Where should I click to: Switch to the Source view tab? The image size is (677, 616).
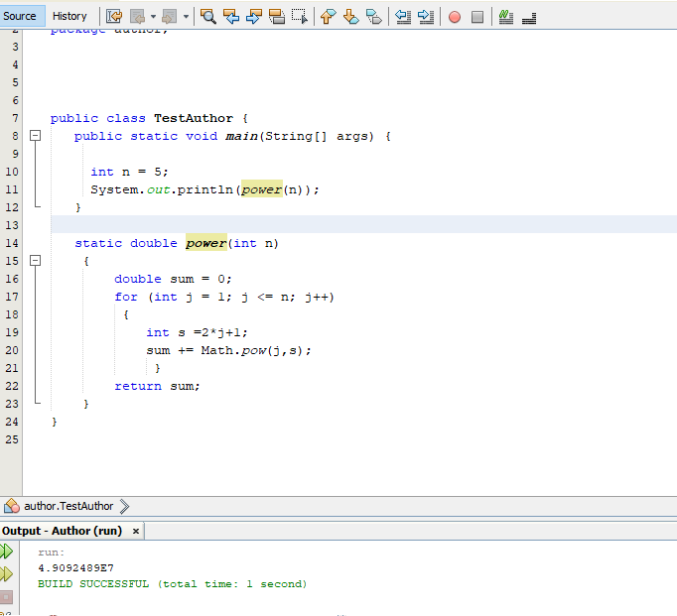pyautogui.click(x=22, y=17)
